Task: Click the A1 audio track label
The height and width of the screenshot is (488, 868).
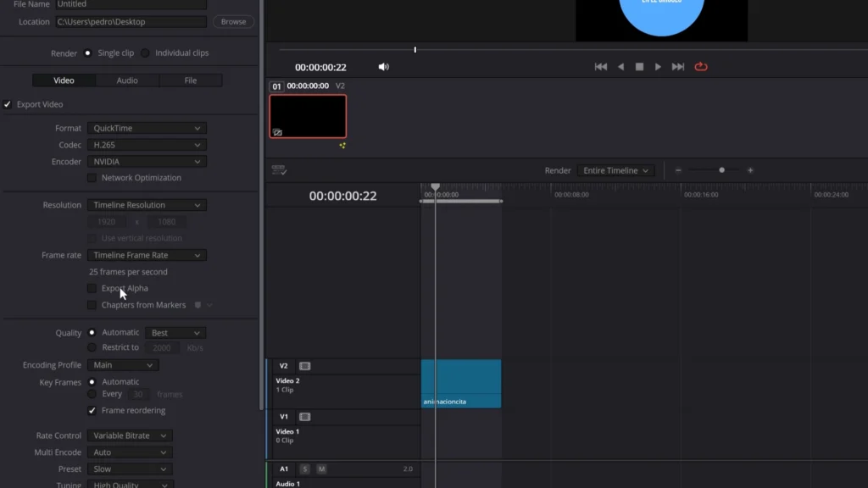Action: 284,469
